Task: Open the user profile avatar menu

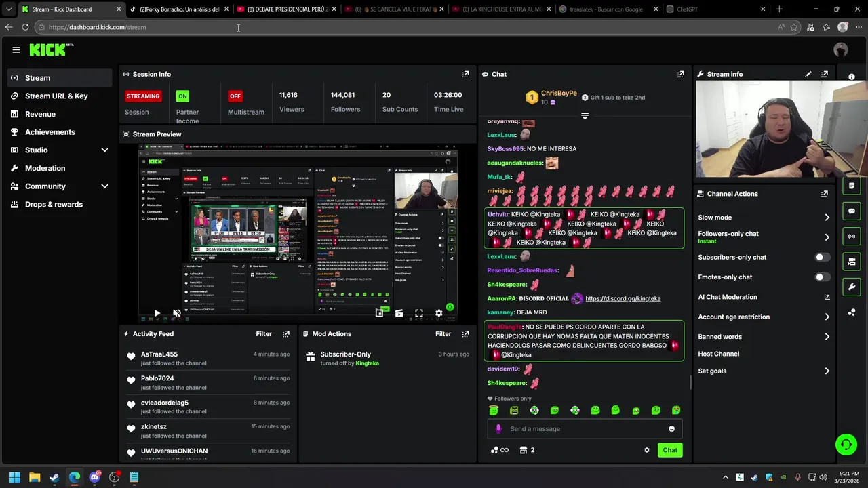Action: (841, 49)
